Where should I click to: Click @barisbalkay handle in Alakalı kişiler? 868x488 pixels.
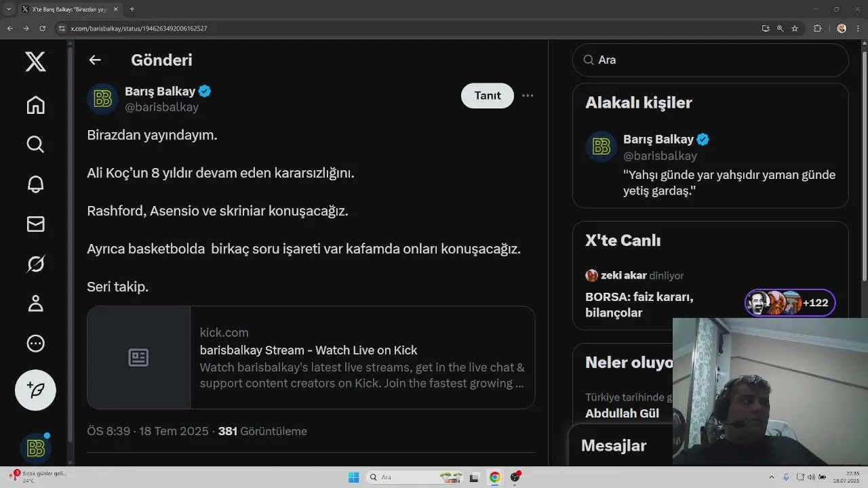click(660, 156)
